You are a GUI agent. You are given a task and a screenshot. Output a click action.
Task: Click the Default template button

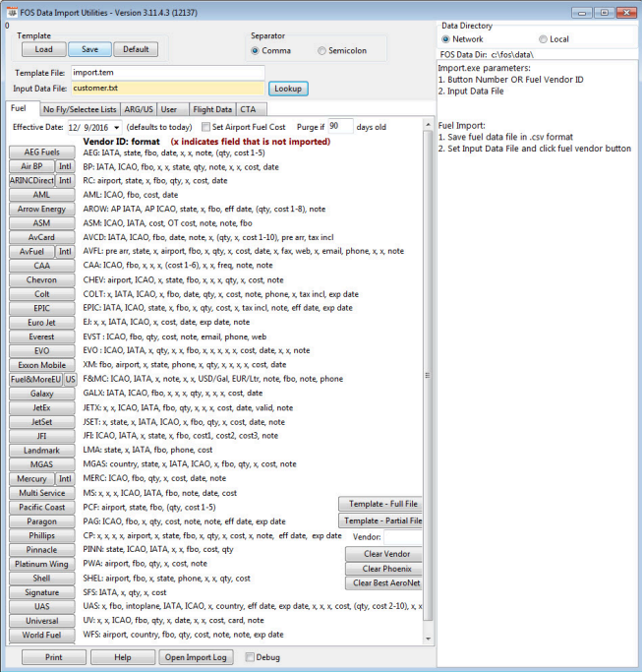136,49
